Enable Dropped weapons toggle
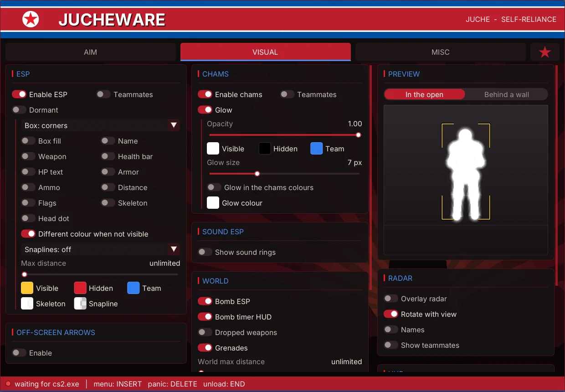The height and width of the screenshot is (392, 565). pyautogui.click(x=205, y=332)
